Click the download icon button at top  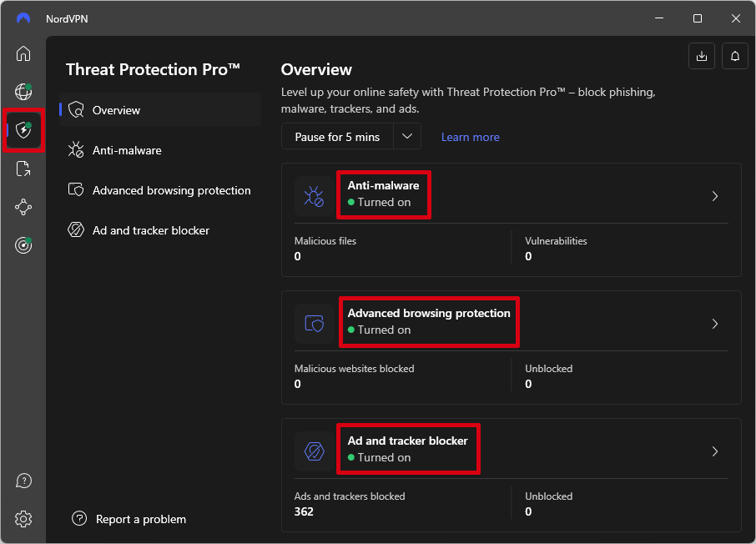pos(702,56)
